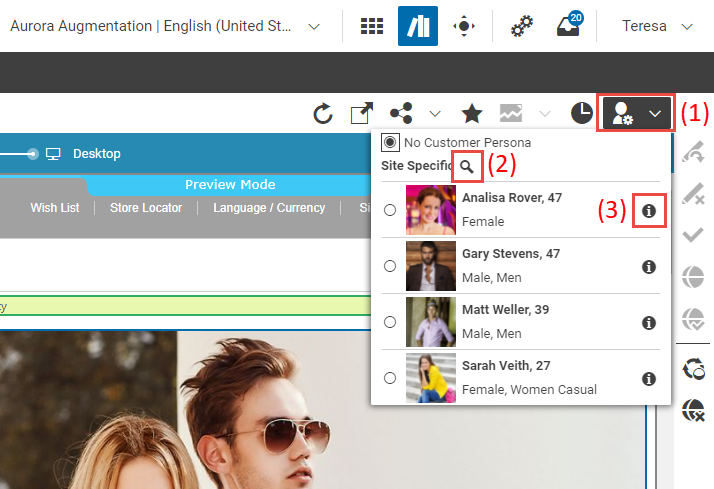Click the share icon in toolbar

point(401,114)
